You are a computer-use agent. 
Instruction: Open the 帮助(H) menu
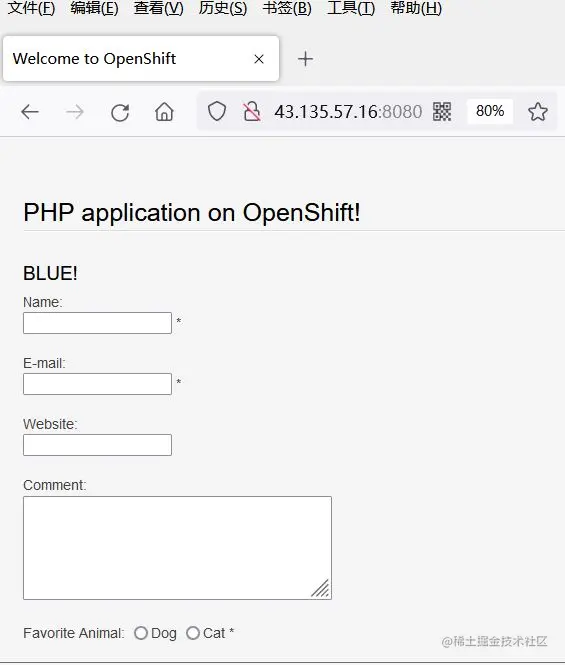click(x=416, y=8)
